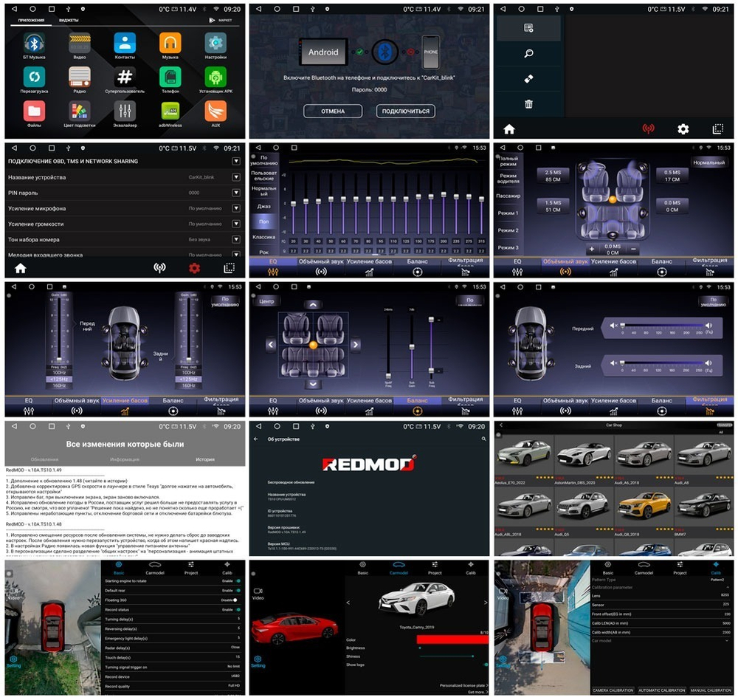Open Установщик APK
This screenshot has width=738, height=700.
click(x=214, y=78)
